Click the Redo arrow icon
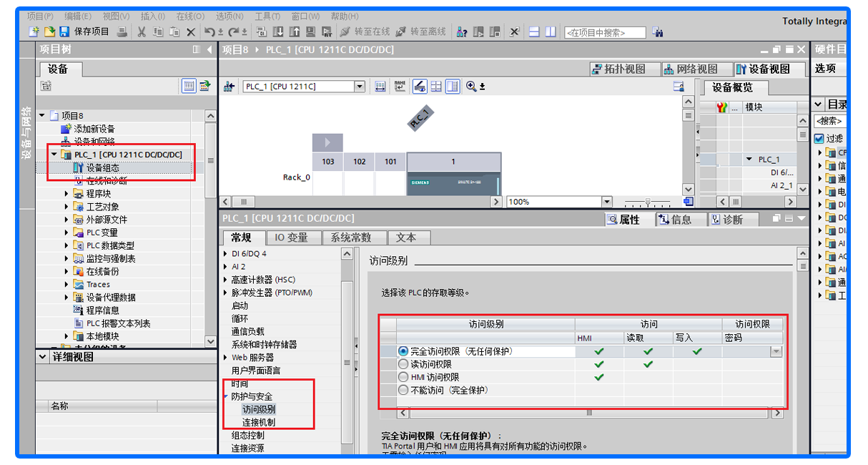This screenshot has width=868, height=465. click(x=235, y=31)
